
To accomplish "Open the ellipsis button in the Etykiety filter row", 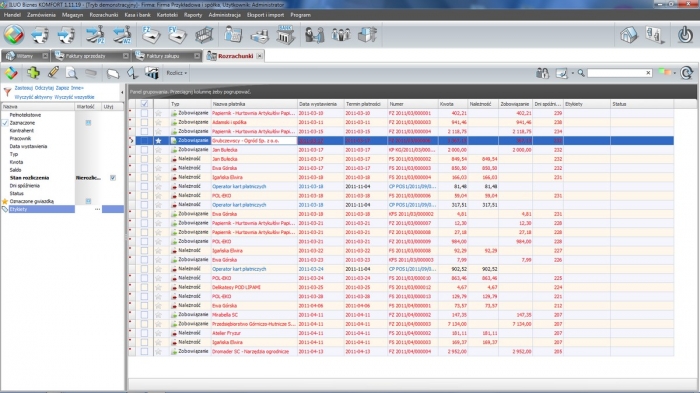I will (97, 209).
